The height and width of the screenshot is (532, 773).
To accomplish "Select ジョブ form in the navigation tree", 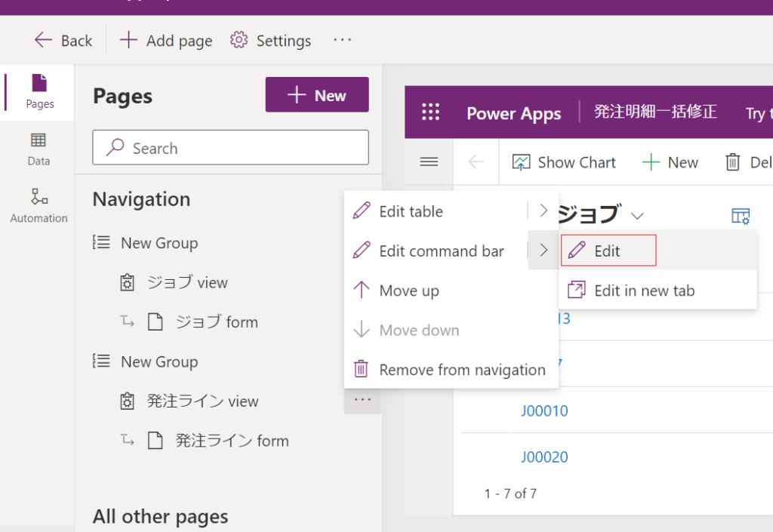I will point(217,322).
